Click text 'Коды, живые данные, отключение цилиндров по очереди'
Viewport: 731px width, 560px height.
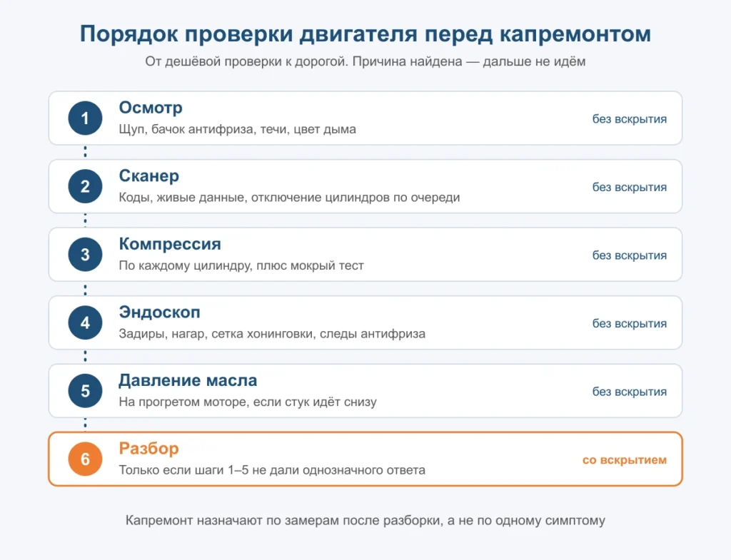pyautogui.click(x=290, y=197)
